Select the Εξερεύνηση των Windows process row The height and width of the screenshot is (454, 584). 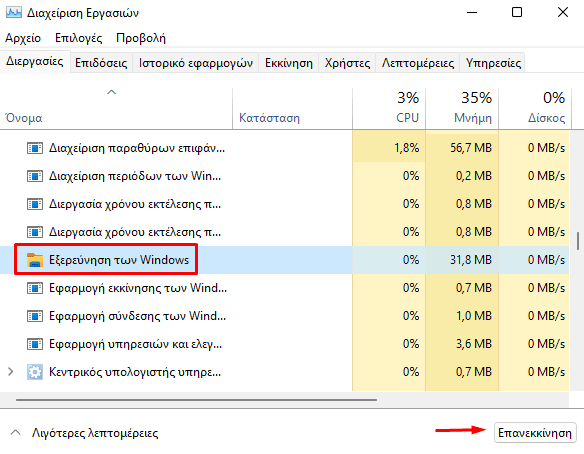click(x=284, y=260)
